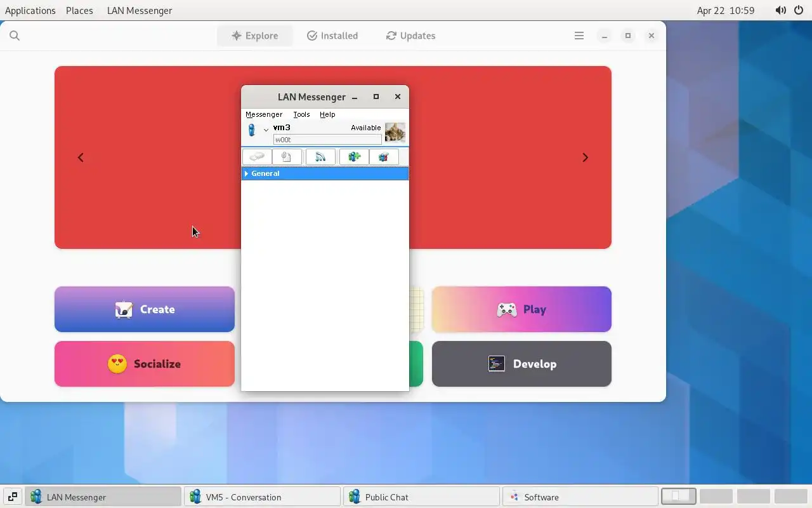Select the second workspace in switcher
This screenshot has width=812, height=508.
tap(716, 497)
